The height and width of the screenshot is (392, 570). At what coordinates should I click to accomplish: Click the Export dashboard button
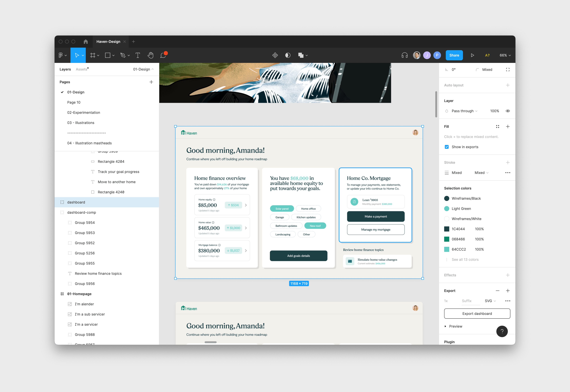coord(477,314)
